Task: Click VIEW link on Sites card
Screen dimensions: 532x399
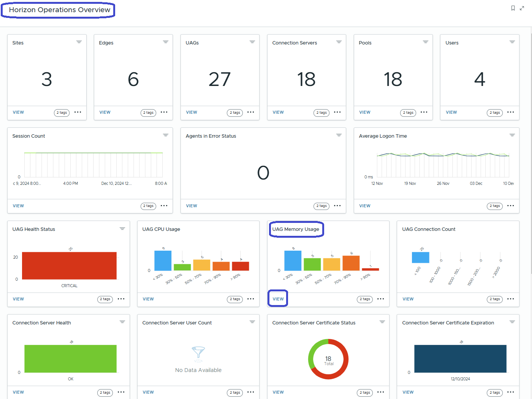Action: 18,112
